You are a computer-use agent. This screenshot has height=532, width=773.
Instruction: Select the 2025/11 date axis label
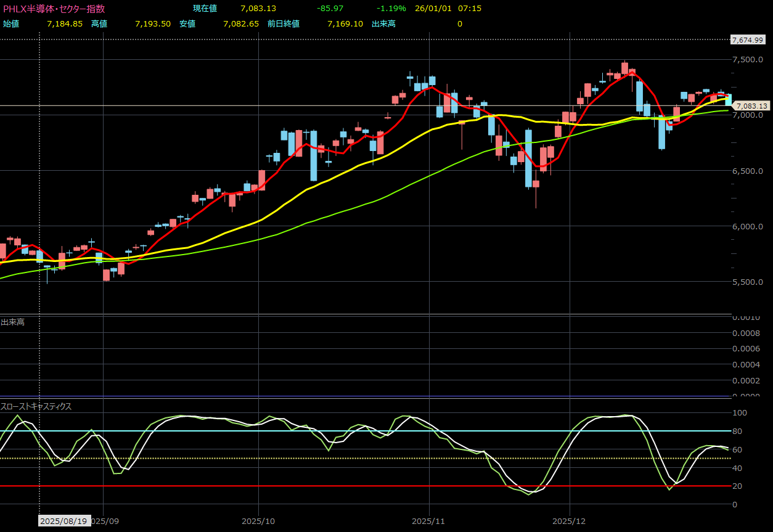(x=429, y=521)
